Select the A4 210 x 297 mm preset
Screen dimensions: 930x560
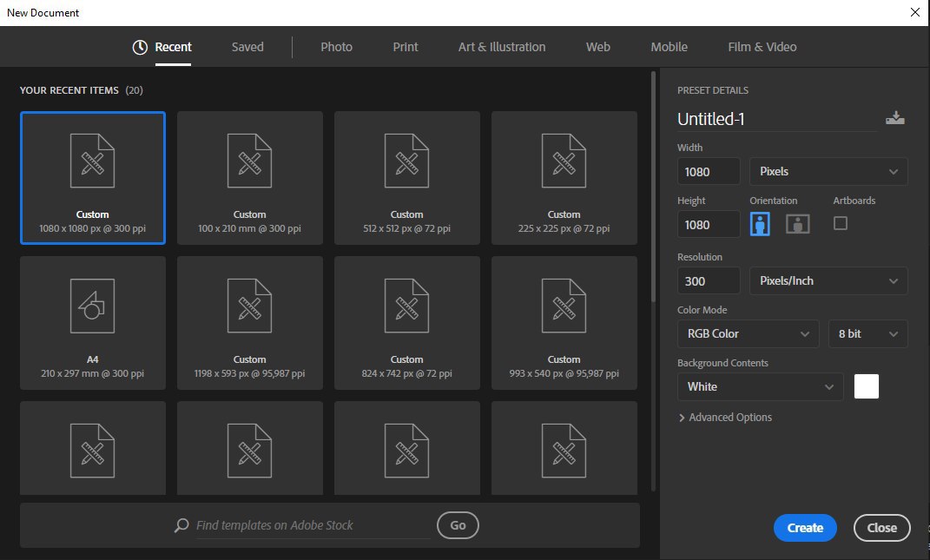click(x=93, y=323)
